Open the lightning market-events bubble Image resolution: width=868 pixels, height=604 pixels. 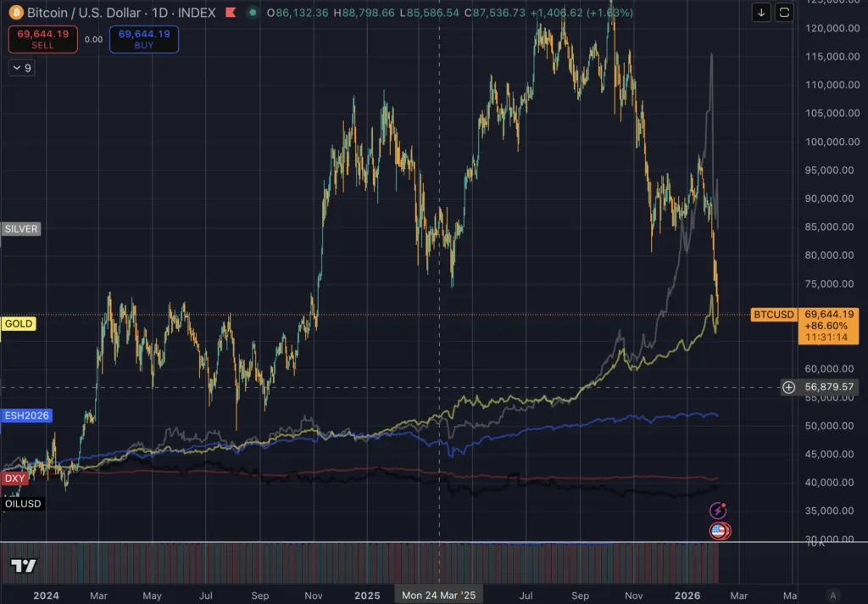click(717, 510)
